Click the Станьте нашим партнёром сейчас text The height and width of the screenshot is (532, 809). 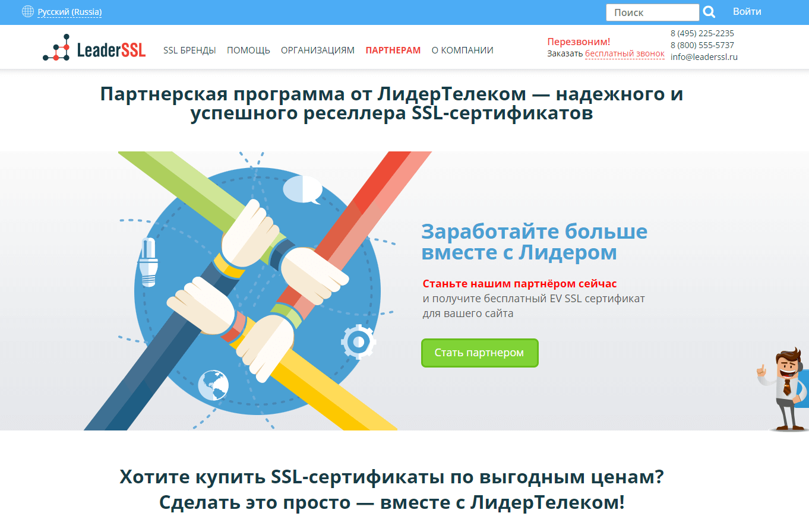pos(520,284)
